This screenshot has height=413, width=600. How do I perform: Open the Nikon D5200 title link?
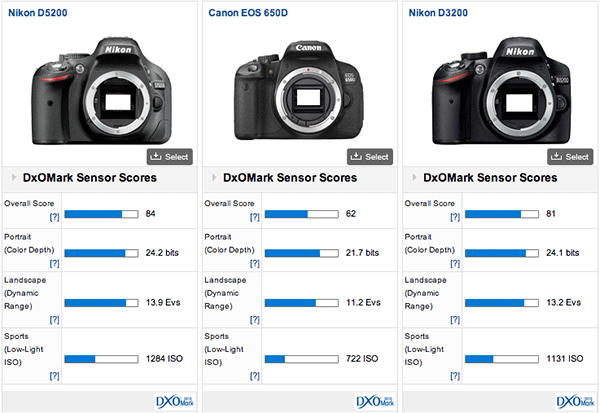(x=38, y=13)
